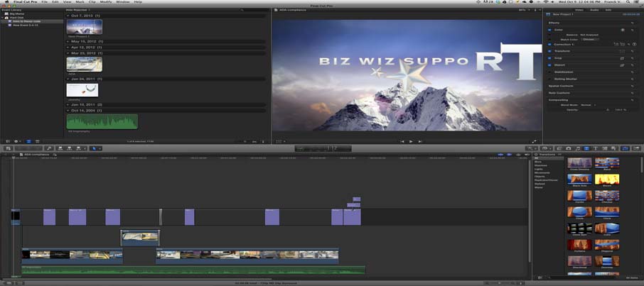Viewport: 644px width, 286px height.
Task: Expand the Apr 12, 2012 date group
Action: point(68,47)
